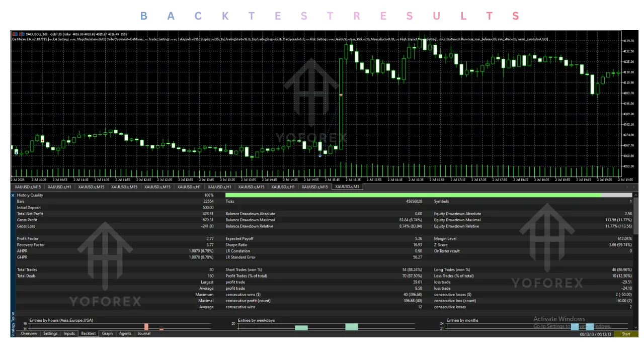Viewport: 644px width, 362px height.
Task: Click the Entries by months chart title
Action: (462, 320)
